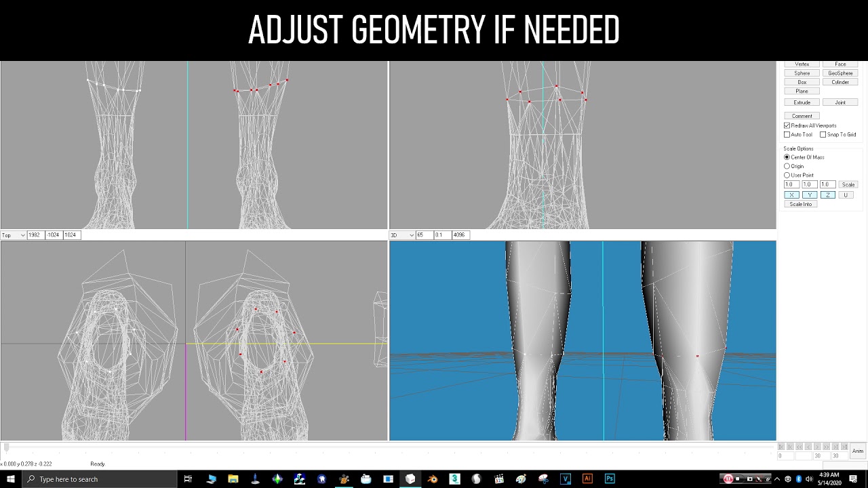The image size is (868, 488).
Task: Select the Origin scale option
Action: point(787,166)
